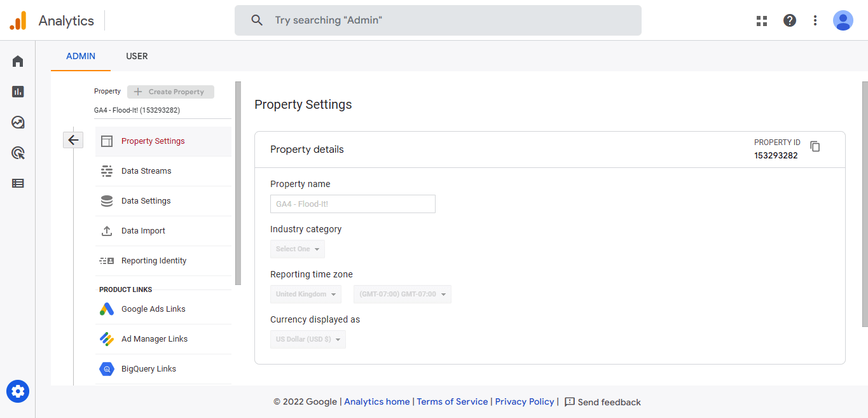Open Reports bar chart icon in sidebar
Image resolution: width=868 pixels, height=418 pixels.
pos(18,92)
